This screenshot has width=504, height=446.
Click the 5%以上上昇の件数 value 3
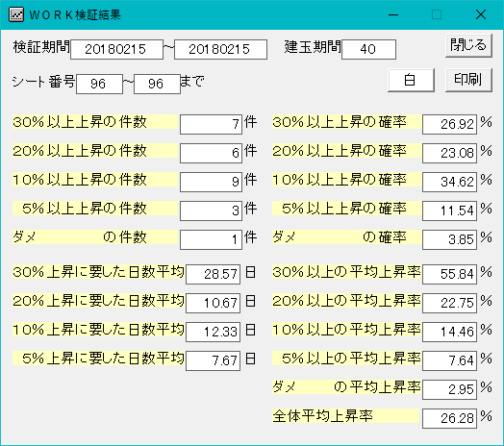click(x=211, y=211)
